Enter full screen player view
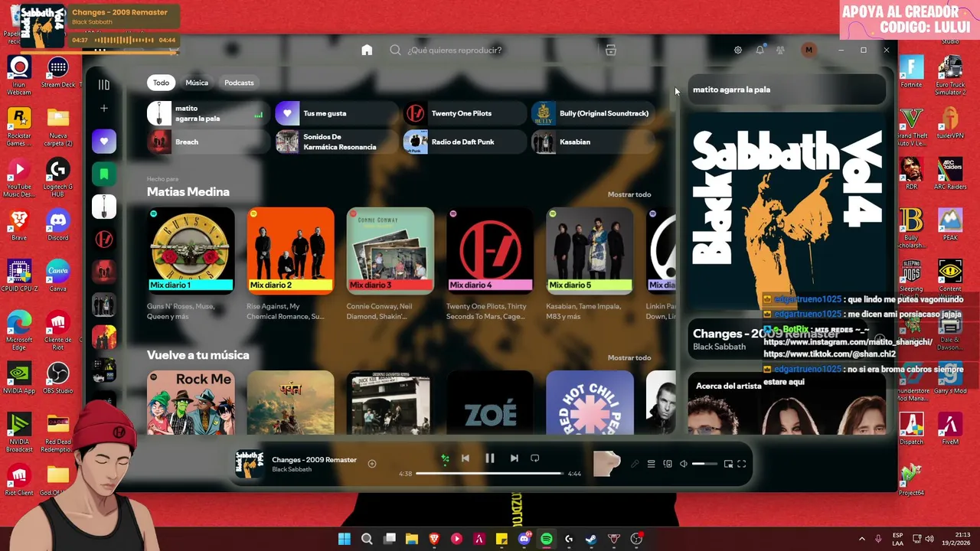980x551 pixels. pos(742,464)
